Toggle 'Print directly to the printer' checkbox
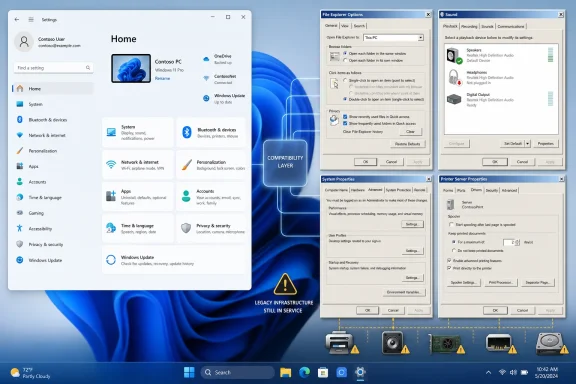Screen dimensions: 576x384 pyautogui.click(x=449, y=268)
